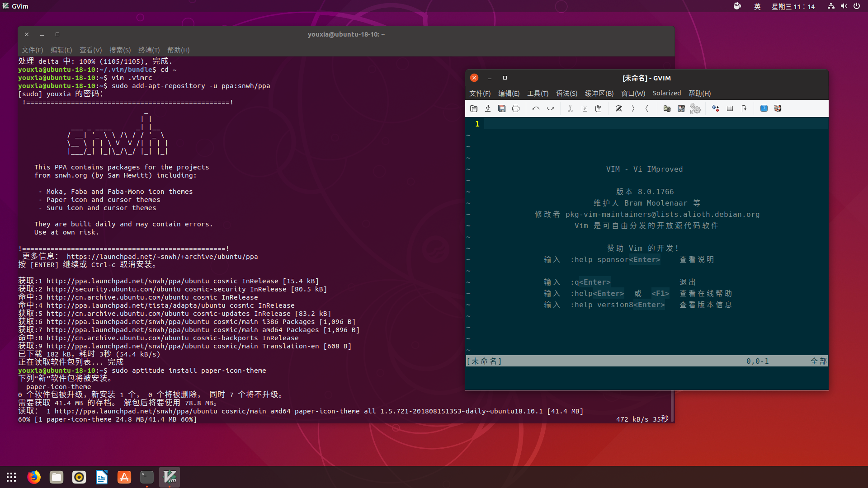Open the clock calendar 星期三 11:14
Viewport: 868px width, 488px height.
[793, 6]
